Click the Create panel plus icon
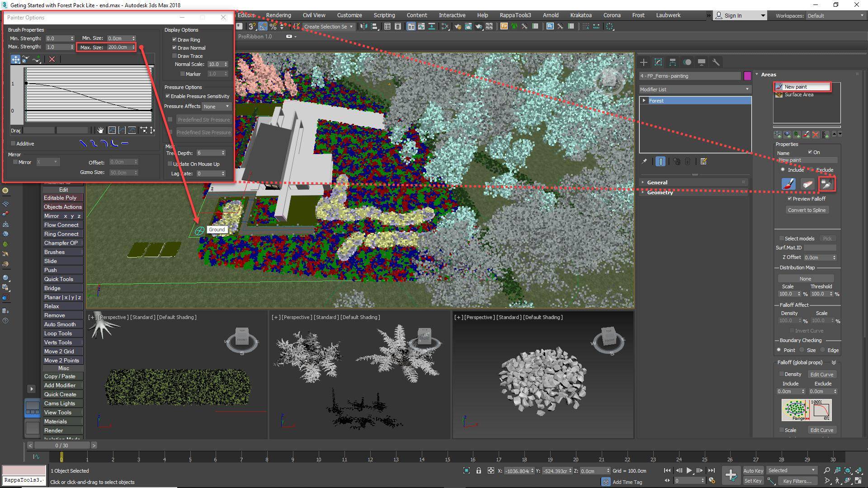The image size is (868, 488). point(643,62)
